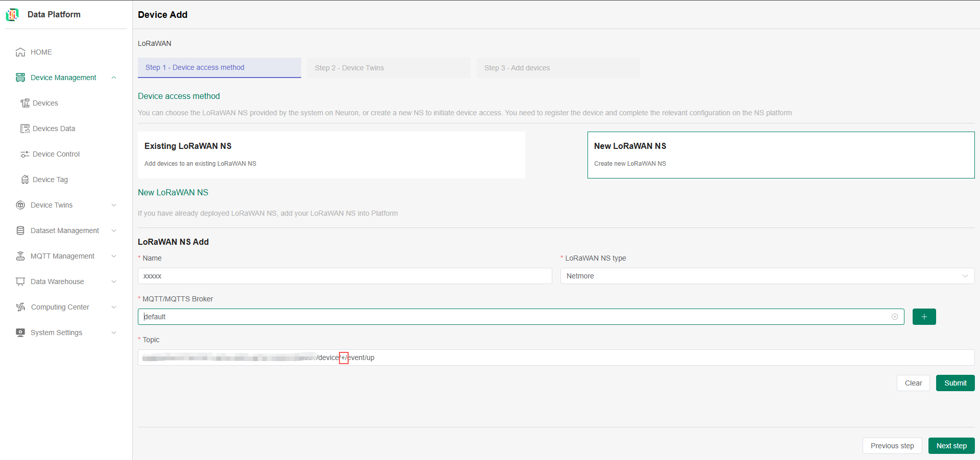Viewport: 980px width, 460px height.
Task: Click the green plus add broker button
Action: point(924,317)
